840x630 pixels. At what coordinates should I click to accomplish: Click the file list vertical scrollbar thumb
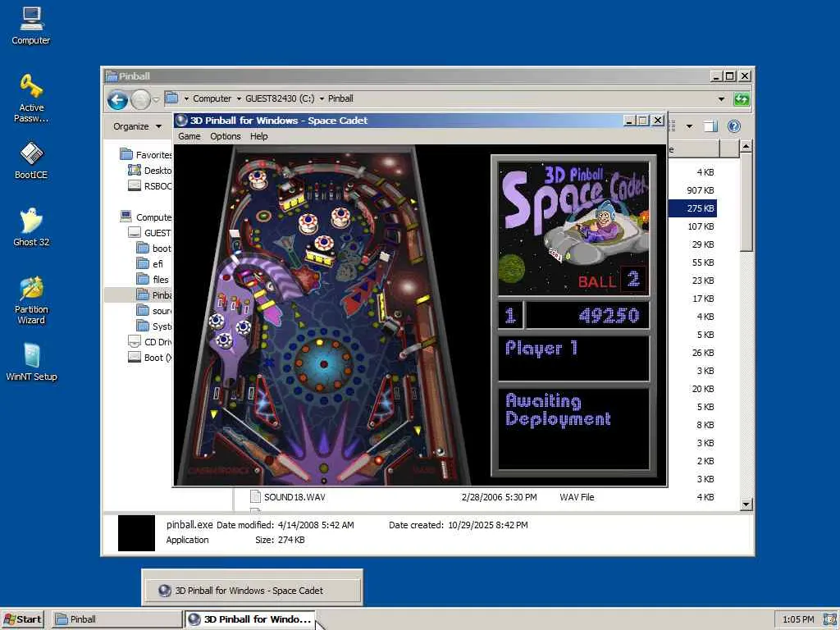pos(746,202)
